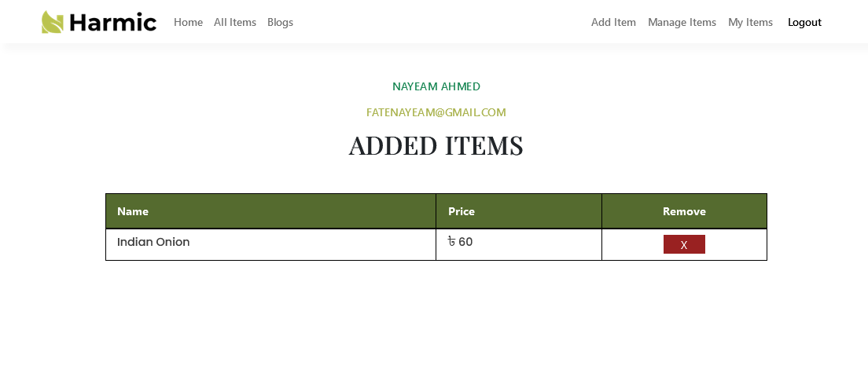Image resolution: width=868 pixels, height=366 pixels.
Task: Go to the Home page
Action: (188, 22)
